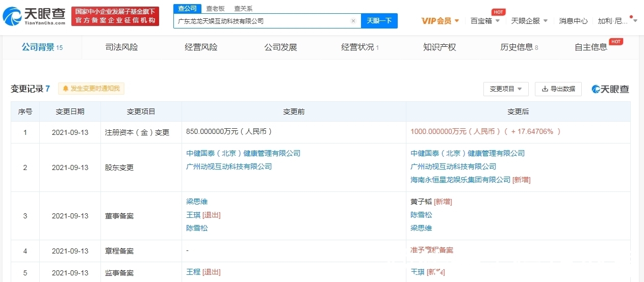Click the red HOT badge above 百宝箱

tap(498, 12)
